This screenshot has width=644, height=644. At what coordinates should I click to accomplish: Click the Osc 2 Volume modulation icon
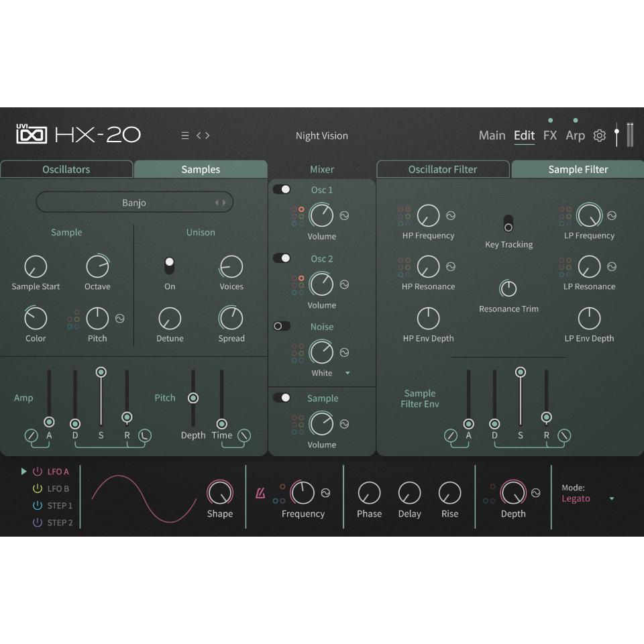344,284
